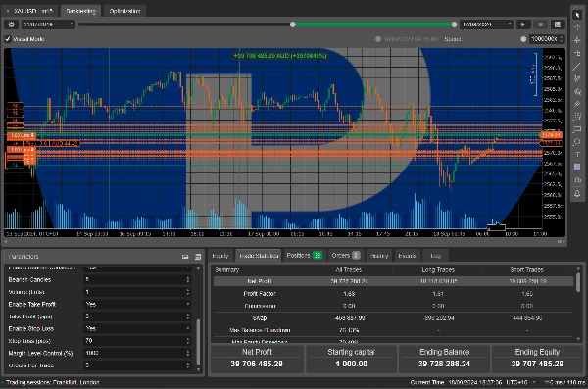Click the Speed slider knob
Viewport: 588px width, 389px height.
click(x=523, y=39)
